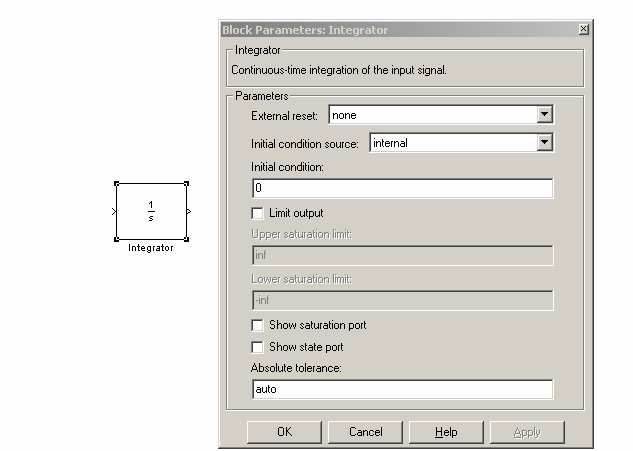The height and width of the screenshot is (451, 633).
Task: Close the Block Parameters dialog
Action: 583,30
